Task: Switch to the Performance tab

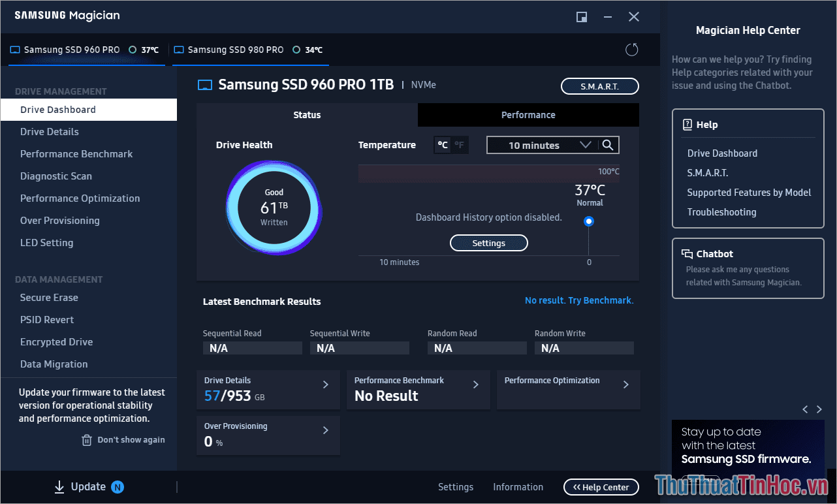Action: (528, 115)
